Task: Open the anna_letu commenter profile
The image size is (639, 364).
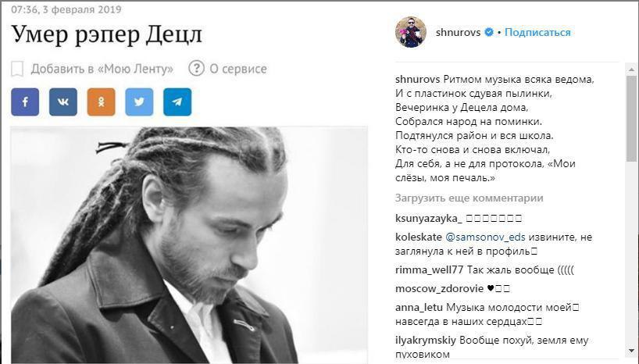Action: click(x=419, y=307)
